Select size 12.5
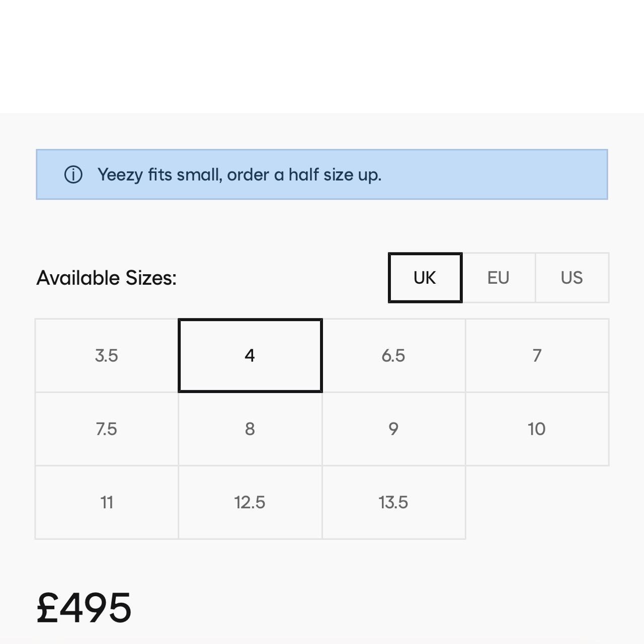This screenshot has width=644, height=644. (x=250, y=503)
